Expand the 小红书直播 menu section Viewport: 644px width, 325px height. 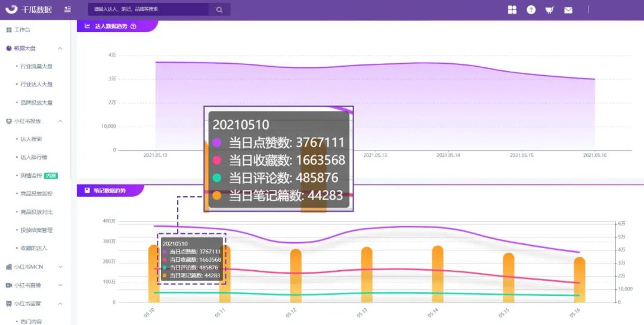click(x=60, y=285)
